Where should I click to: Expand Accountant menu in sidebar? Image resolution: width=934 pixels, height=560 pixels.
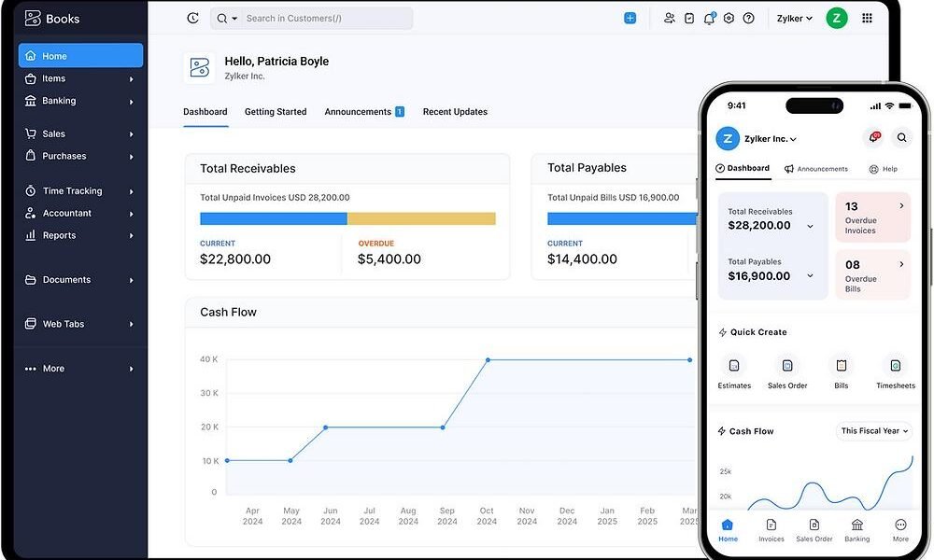[x=80, y=213]
